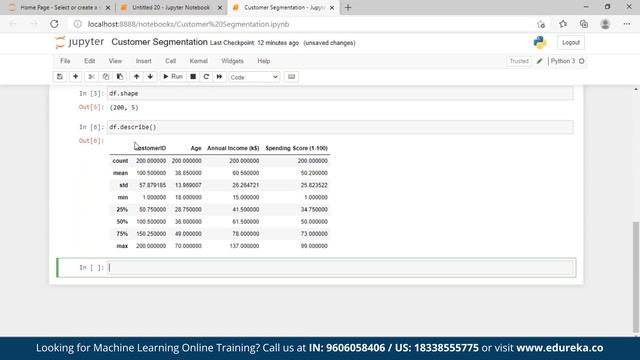Move selected cell down arrow
The width and height of the screenshot is (640, 360).
(x=150, y=77)
